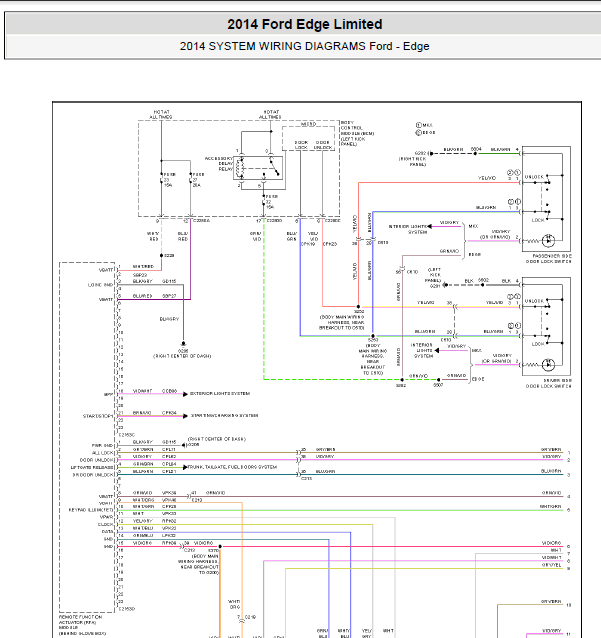601x638 pixels.
Task: Click the DOOR LOCK output label inside BCM
Action: [302, 145]
